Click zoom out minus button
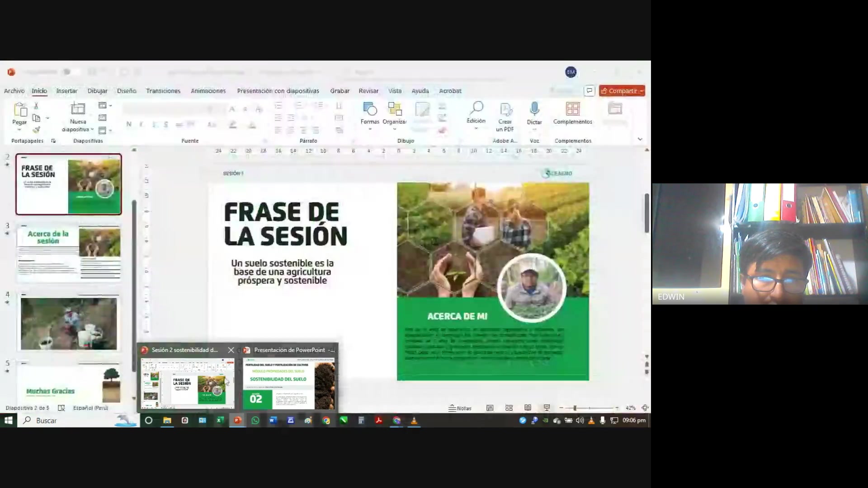The width and height of the screenshot is (868, 488). pos(561,408)
